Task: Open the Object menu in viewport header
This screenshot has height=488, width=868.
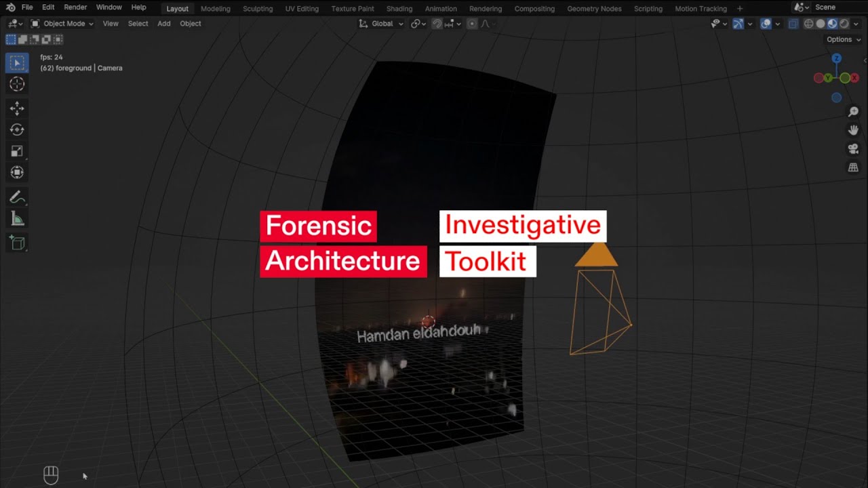Action: (191, 24)
